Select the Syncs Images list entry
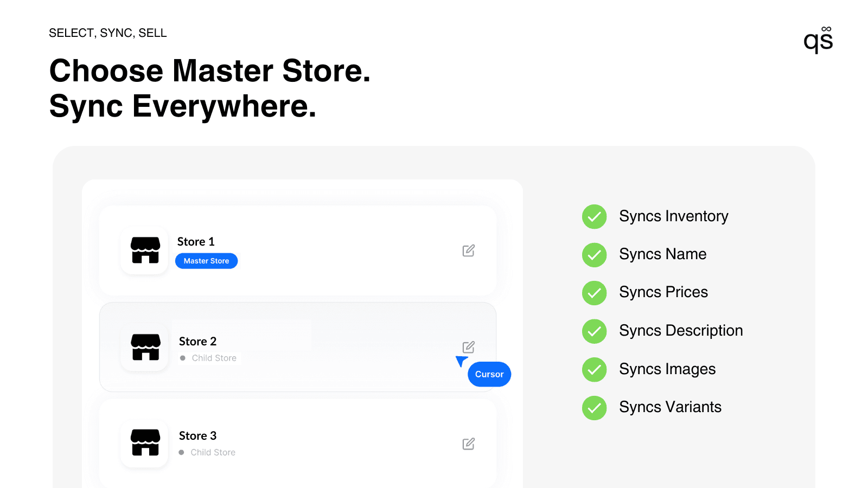This screenshot has width=868, height=488. 667,369
